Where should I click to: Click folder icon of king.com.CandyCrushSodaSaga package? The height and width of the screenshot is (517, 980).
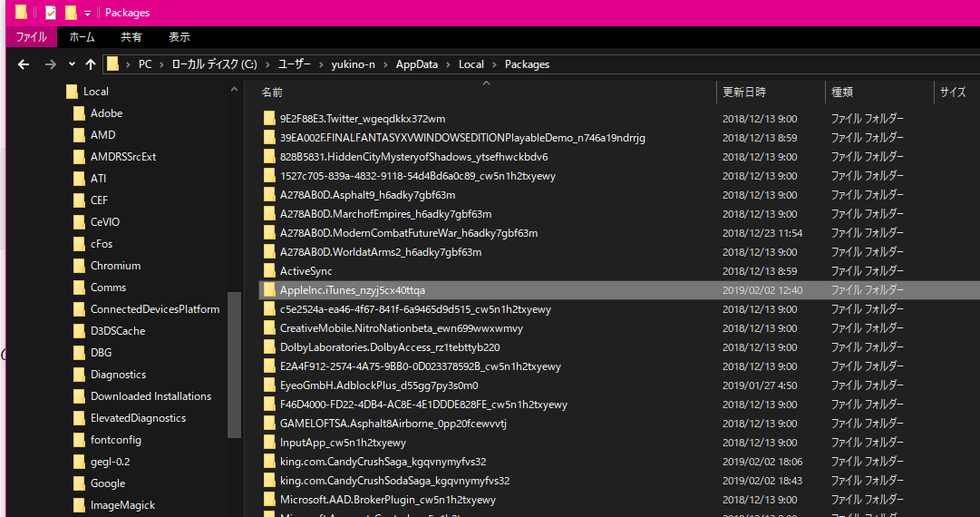click(x=269, y=481)
